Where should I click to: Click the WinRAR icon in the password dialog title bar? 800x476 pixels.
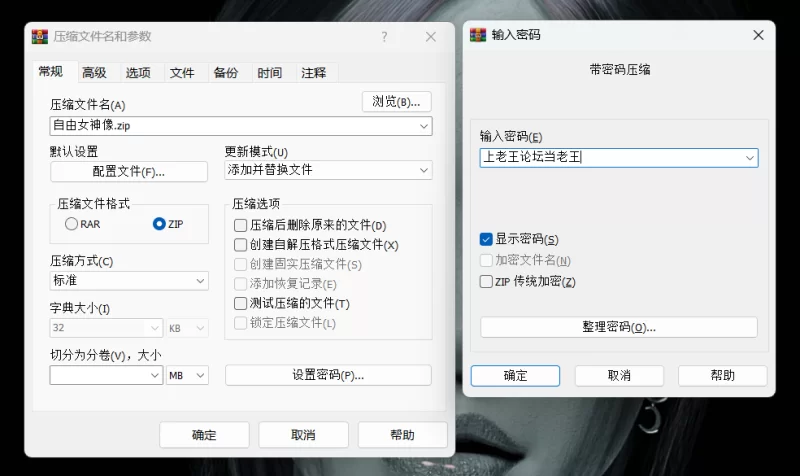click(x=478, y=35)
